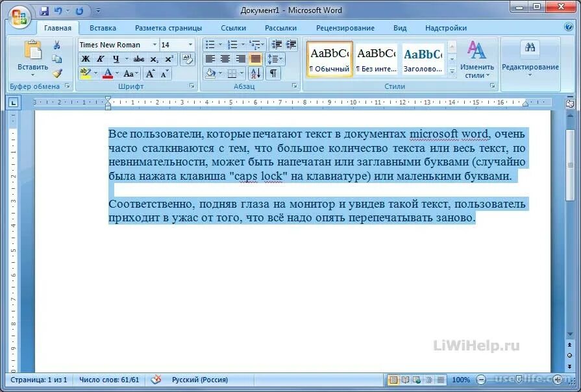The width and height of the screenshot is (581, 392).
Task: Paste with the Вставить clipboard icon
Action: tap(32, 50)
